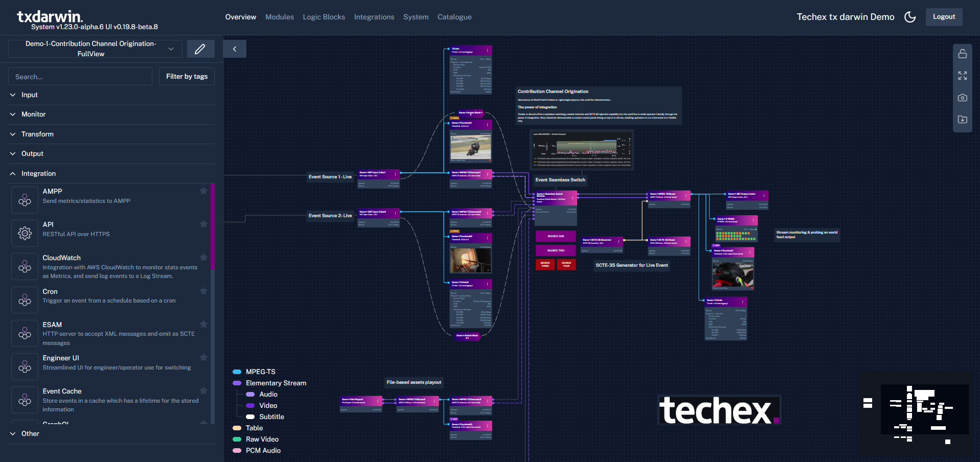Go to the Integrations tab

(374, 17)
